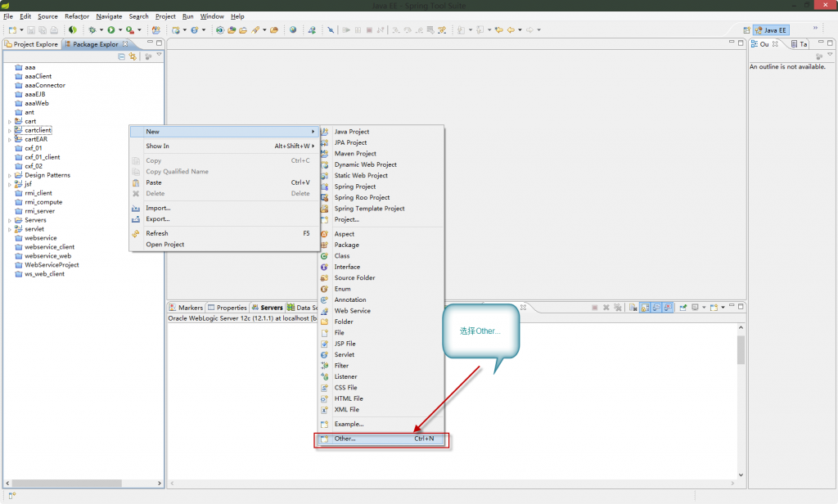Open Package Explorer view menu triangle
838x504 pixels.
pyautogui.click(x=159, y=55)
